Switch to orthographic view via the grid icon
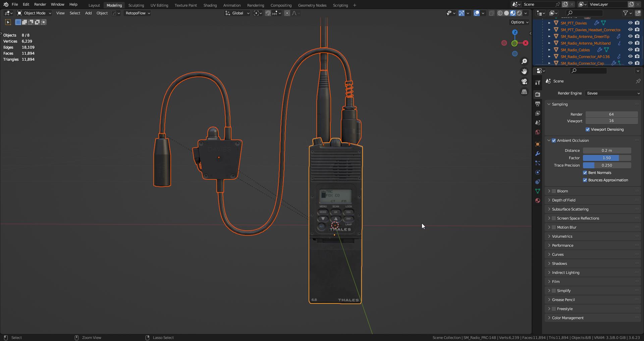This screenshot has height=341, width=644. [x=524, y=92]
